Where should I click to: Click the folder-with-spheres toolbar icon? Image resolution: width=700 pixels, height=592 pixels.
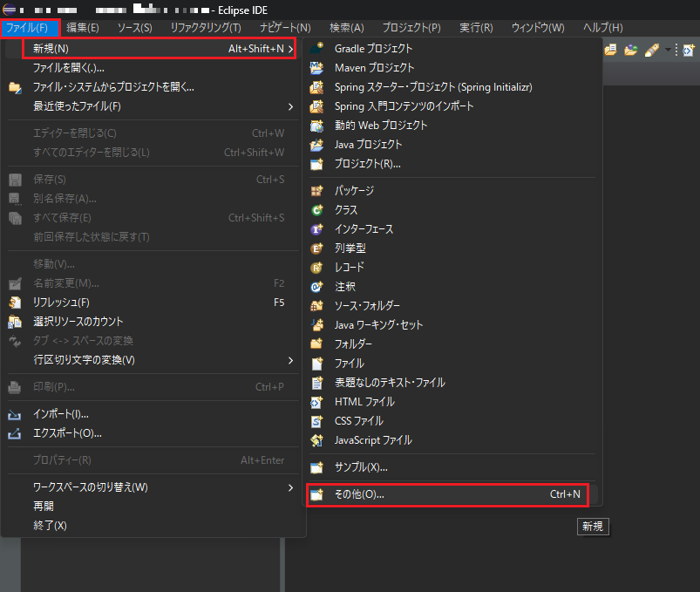click(631, 50)
